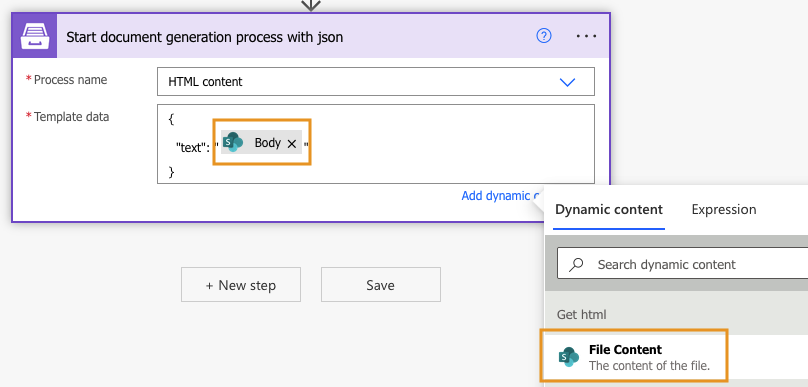Remove the Body token with its X

click(x=292, y=144)
